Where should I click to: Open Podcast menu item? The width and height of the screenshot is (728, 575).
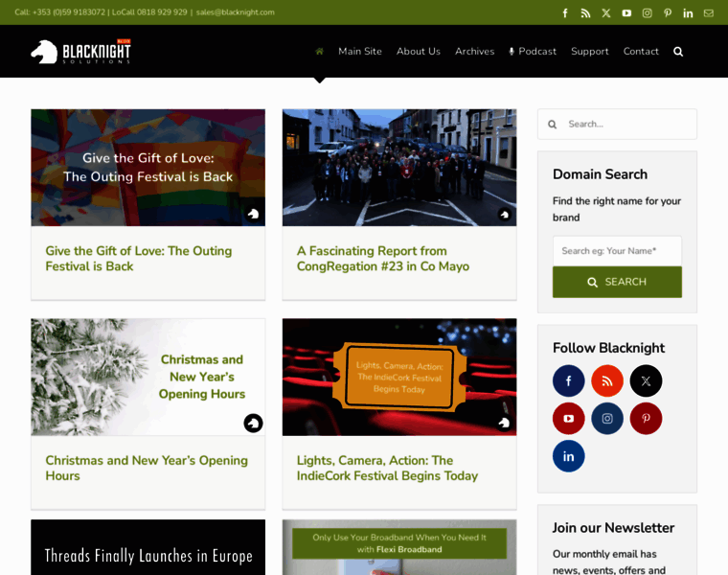point(533,52)
